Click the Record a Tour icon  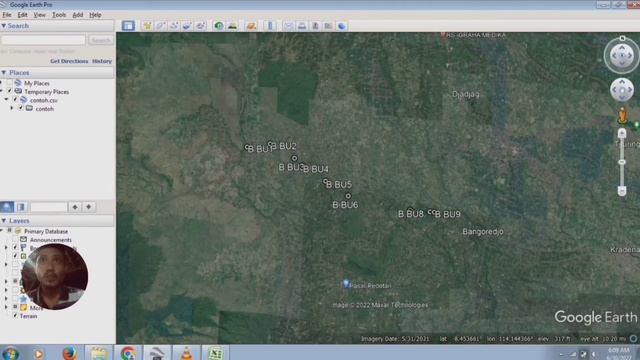[200, 26]
